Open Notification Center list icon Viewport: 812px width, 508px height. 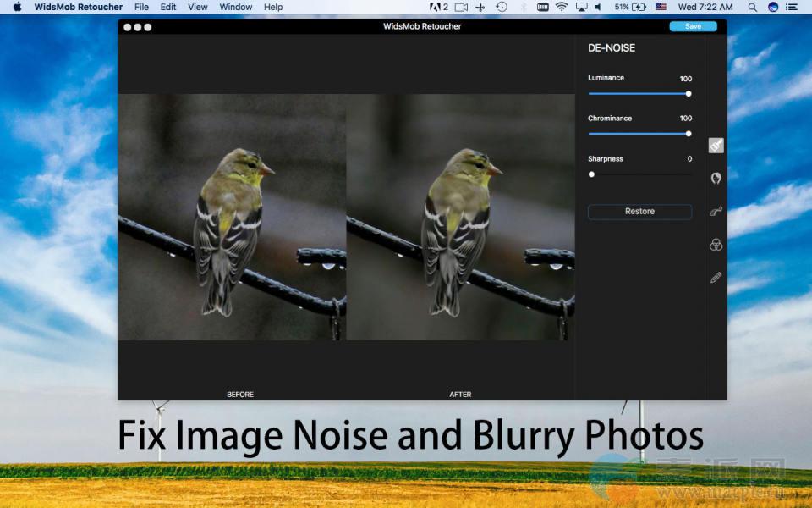click(x=793, y=7)
